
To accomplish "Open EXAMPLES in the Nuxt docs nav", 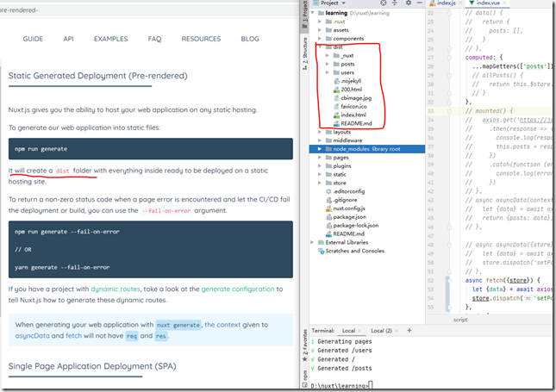I will point(110,39).
